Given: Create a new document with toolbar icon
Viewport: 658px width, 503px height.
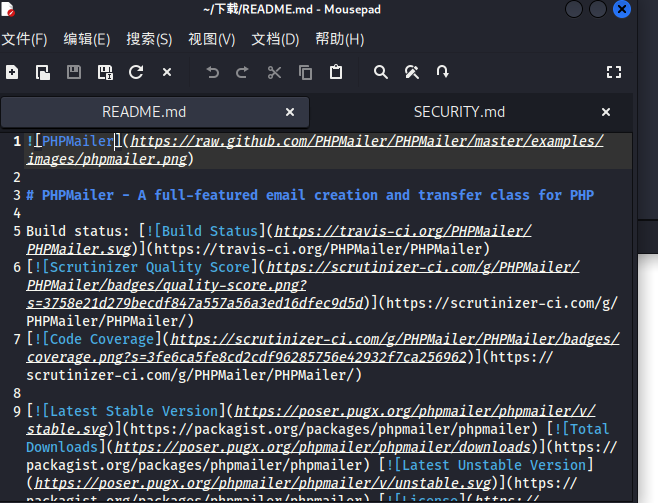Looking at the screenshot, I should tap(12, 72).
